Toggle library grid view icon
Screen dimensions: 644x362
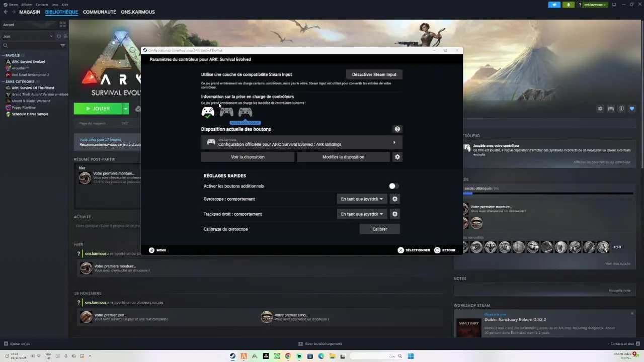[x=63, y=24]
